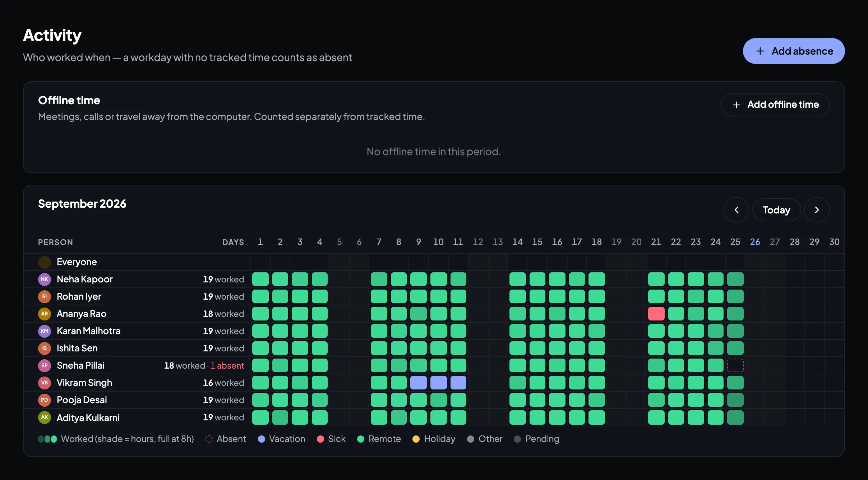Click the Aditya Kulkarni name
868x480 pixels.
click(88, 417)
